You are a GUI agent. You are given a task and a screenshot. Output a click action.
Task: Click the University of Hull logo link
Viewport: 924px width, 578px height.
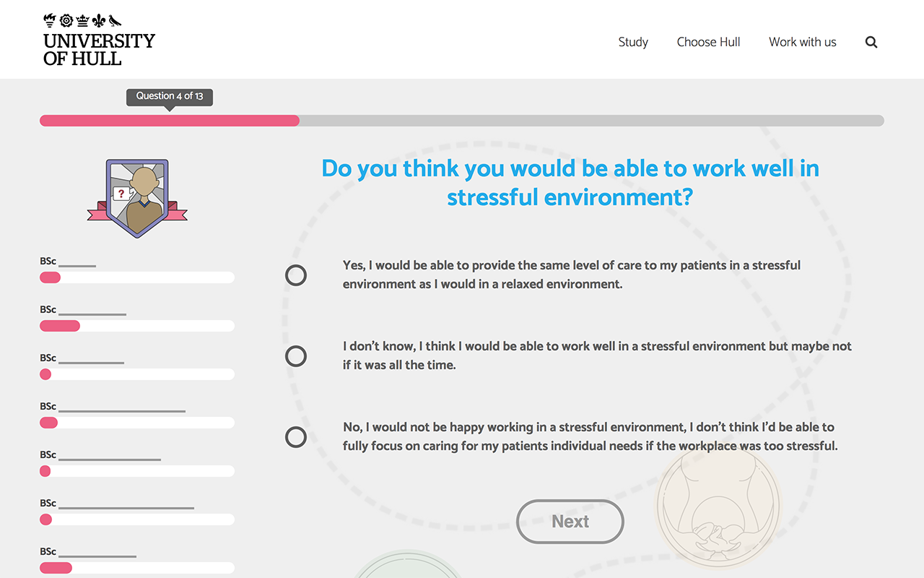pyautogui.click(x=99, y=40)
